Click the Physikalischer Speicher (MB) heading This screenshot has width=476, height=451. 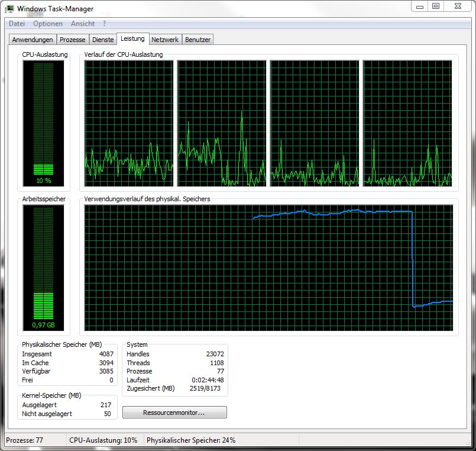(62, 344)
